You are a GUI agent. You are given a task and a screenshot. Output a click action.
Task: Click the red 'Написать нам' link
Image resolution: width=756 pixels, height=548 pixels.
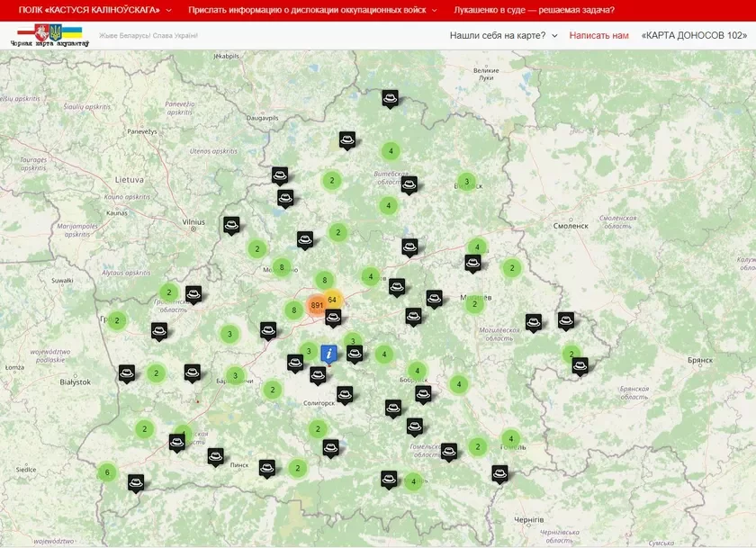pyautogui.click(x=598, y=35)
